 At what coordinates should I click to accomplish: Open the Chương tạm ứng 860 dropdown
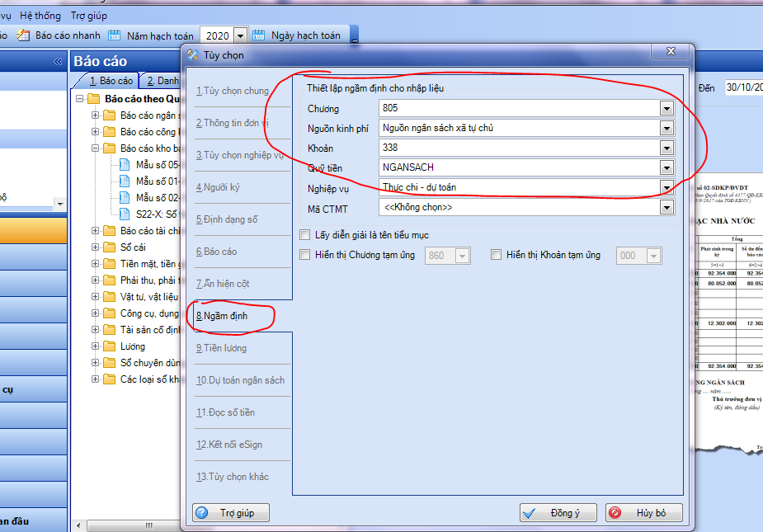(x=462, y=256)
